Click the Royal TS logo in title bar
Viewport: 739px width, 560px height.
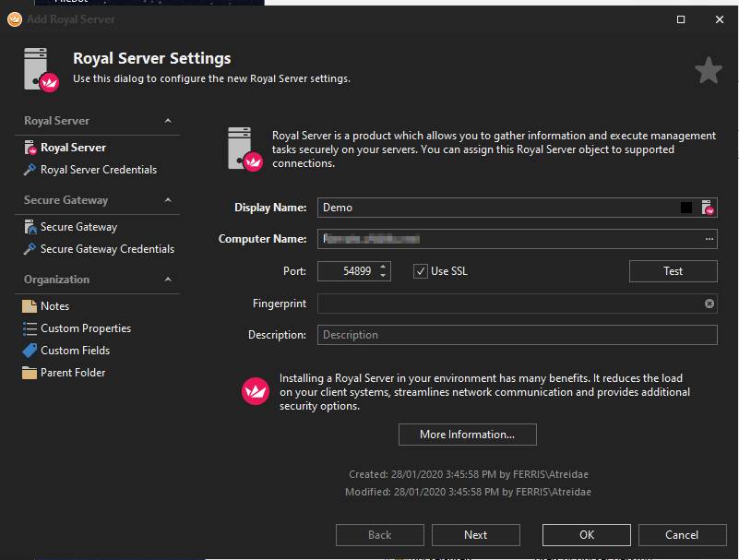click(15, 19)
